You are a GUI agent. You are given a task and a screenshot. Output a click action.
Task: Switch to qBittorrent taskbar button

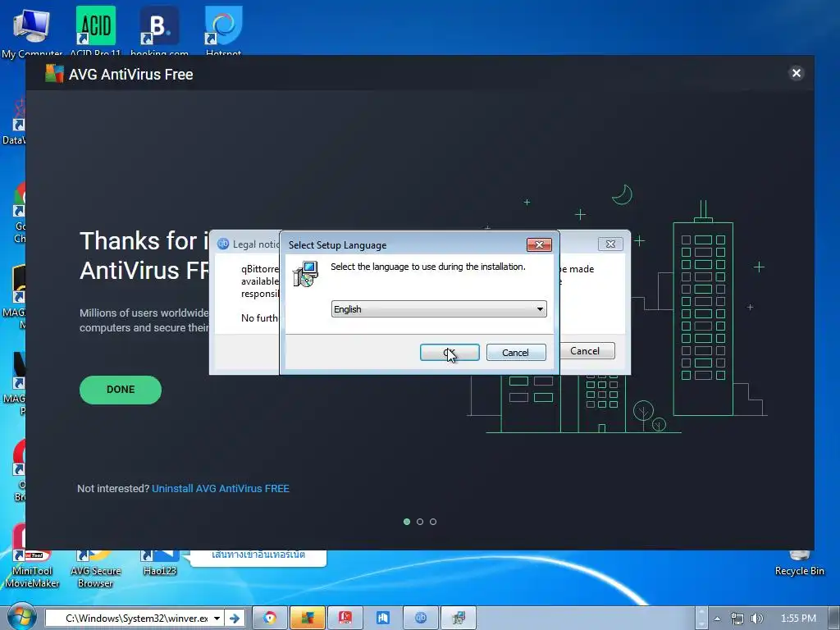click(421, 619)
